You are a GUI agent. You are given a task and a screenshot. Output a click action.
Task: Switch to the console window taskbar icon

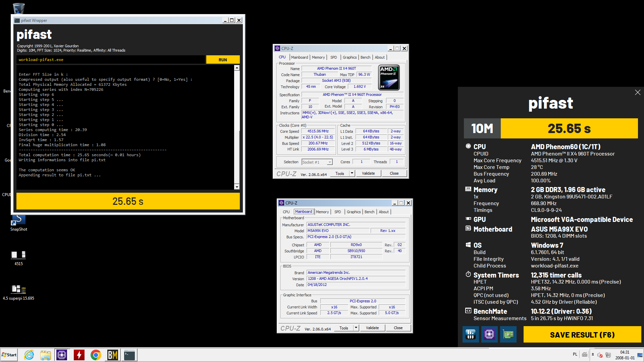pos(129,355)
